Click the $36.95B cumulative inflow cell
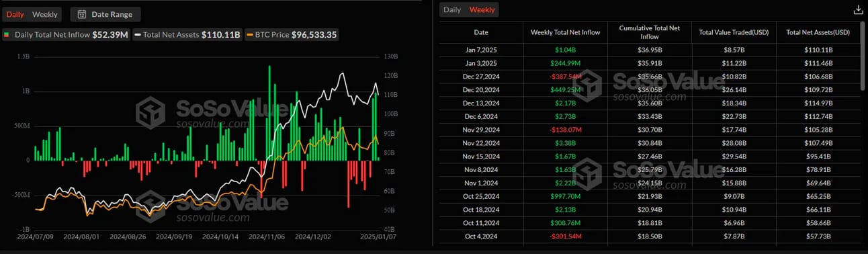 pyautogui.click(x=650, y=50)
